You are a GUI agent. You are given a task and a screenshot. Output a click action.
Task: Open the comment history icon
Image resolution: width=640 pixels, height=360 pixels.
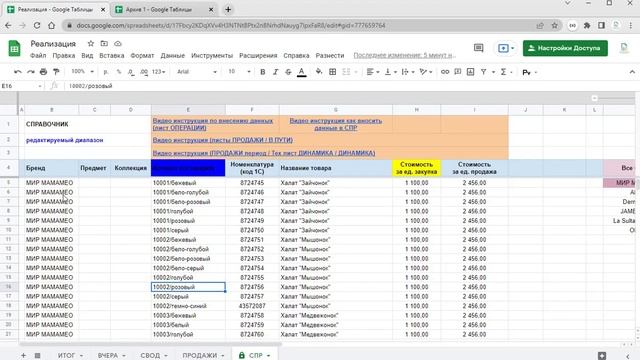(x=478, y=48)
